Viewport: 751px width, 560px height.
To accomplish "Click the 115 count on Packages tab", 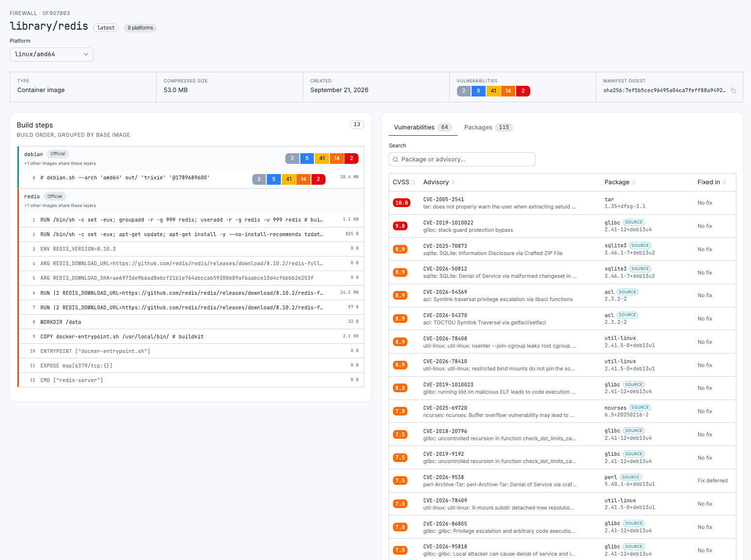I will (x=504, y=128).
